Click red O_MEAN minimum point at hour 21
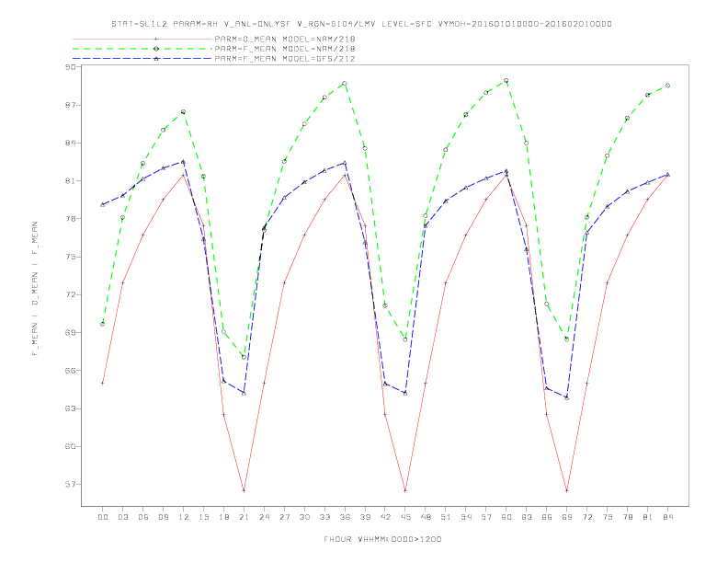This screenshot has height=563, width=728. point(244,490)
